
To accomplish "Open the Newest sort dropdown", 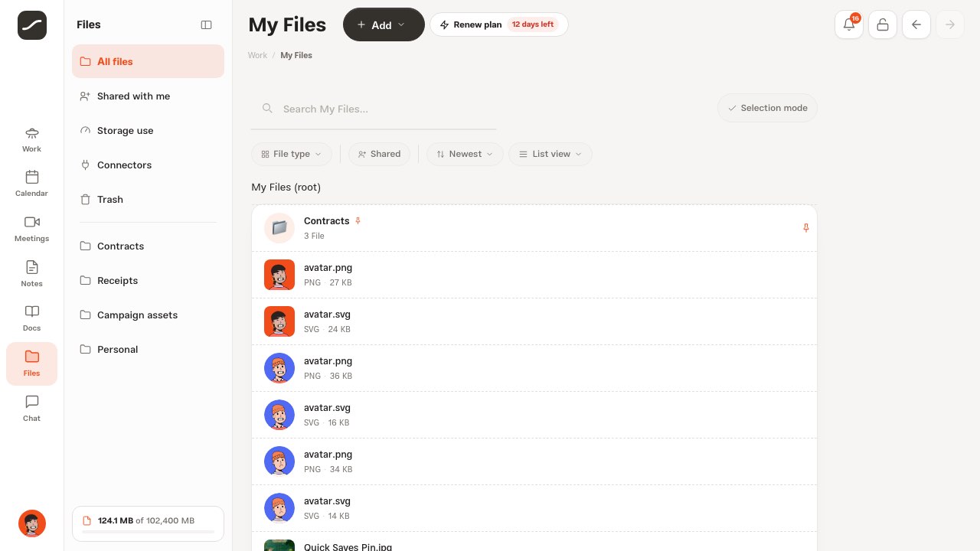I will click(x=465, y=154).
